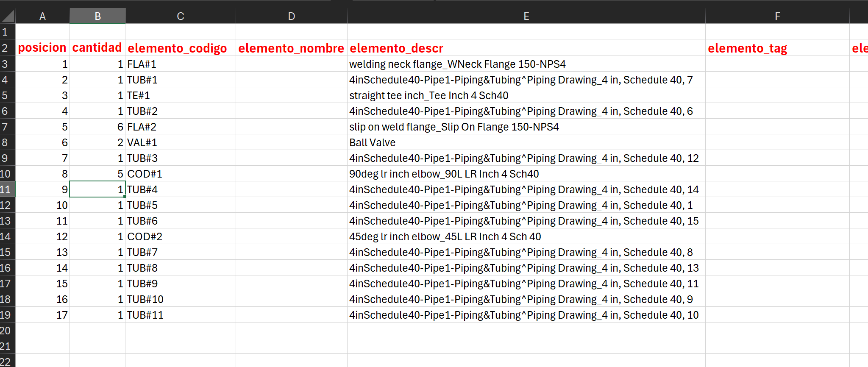Select the cell containing FLA#1
This screenshot has width=868, height=367.
pyautogui.click(x=180, y=64)
